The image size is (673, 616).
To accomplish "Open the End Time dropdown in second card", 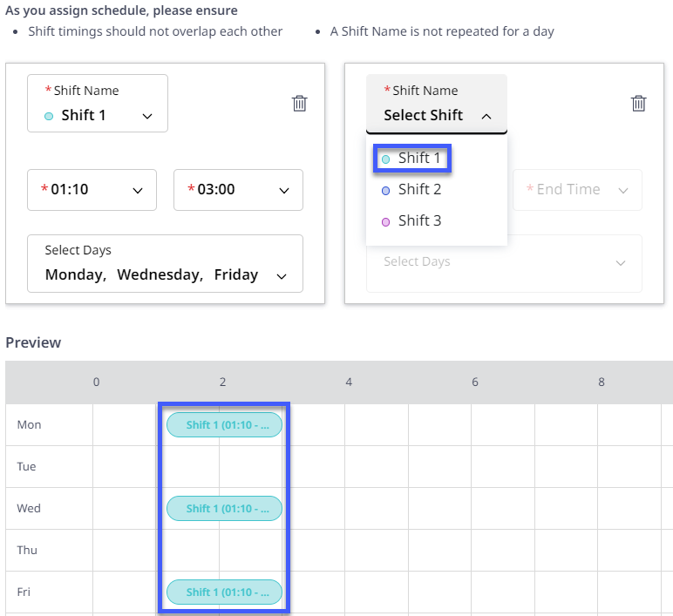I will pyautogui.click(x=577, y=190).
